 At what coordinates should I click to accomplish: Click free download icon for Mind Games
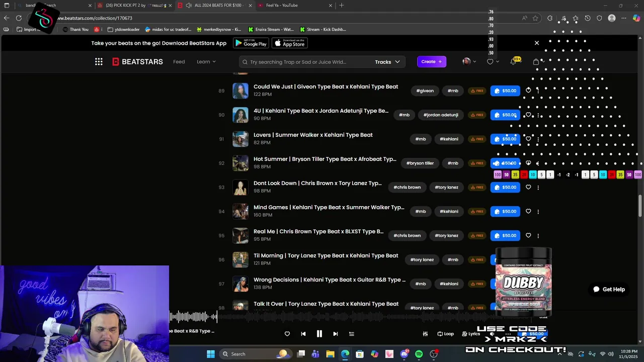477,211
